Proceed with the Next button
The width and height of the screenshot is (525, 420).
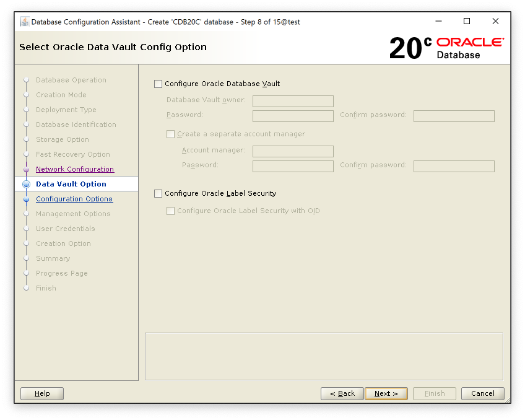386,393
